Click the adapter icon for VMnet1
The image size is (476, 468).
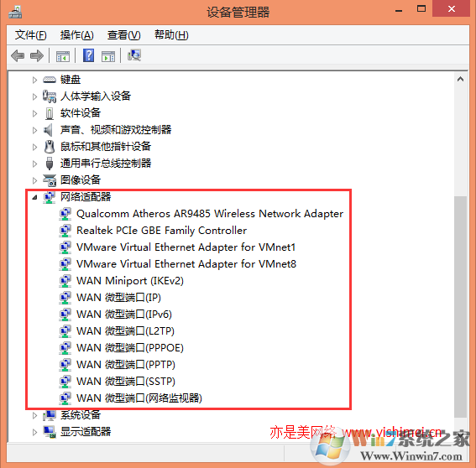tap(65, 247)
